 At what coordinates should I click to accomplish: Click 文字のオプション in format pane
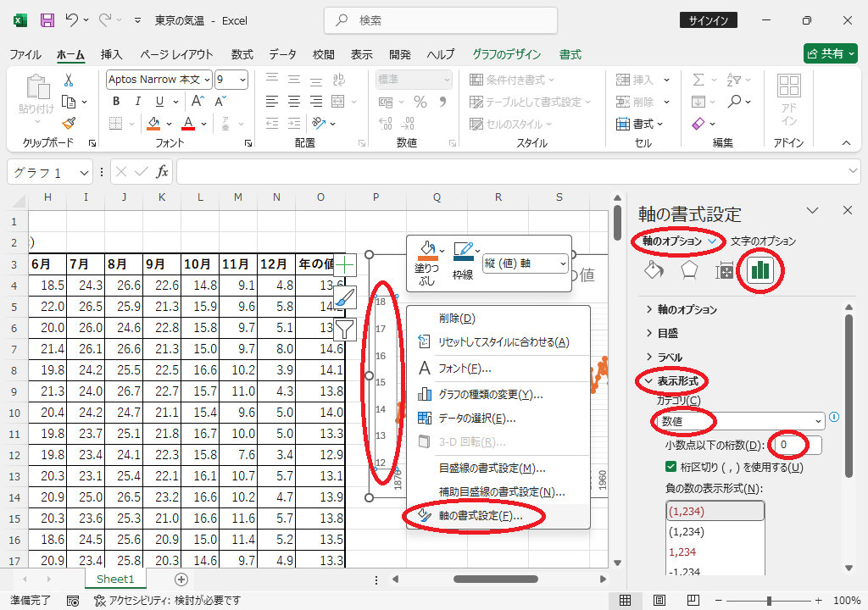pos(763,241)
